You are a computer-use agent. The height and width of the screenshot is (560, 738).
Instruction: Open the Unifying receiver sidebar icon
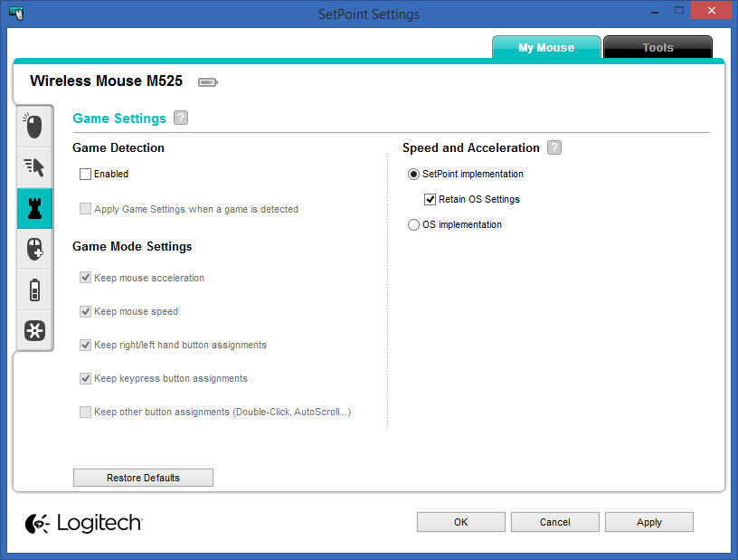34,330
